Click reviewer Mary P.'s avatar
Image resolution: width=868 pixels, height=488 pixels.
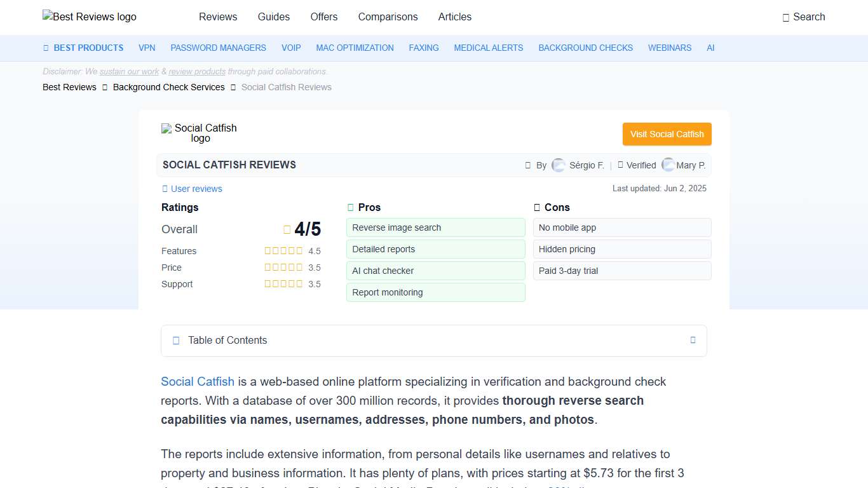668,165
